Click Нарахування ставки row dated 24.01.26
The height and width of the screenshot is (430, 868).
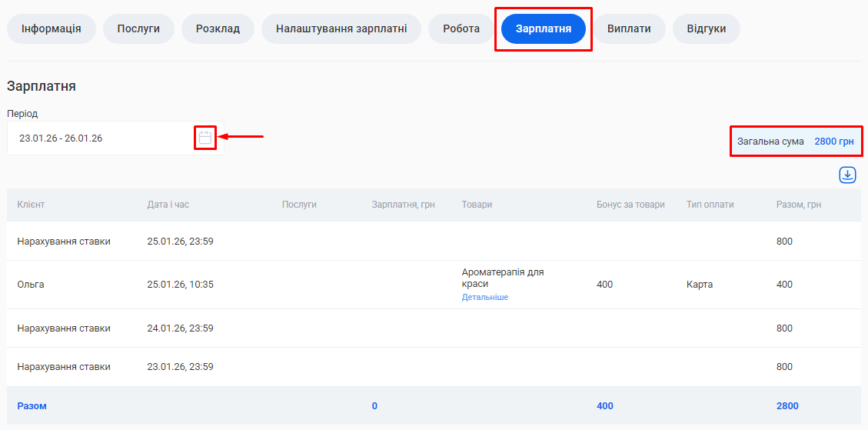(64, 328)
